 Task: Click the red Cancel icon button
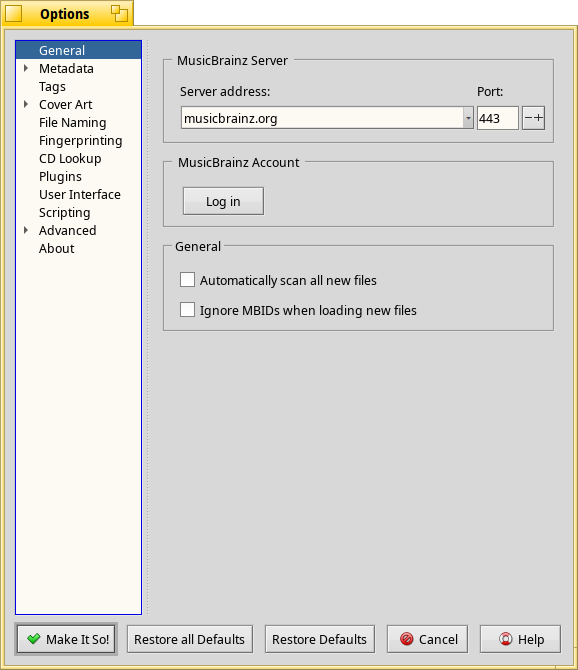click(x=427, y=639)
